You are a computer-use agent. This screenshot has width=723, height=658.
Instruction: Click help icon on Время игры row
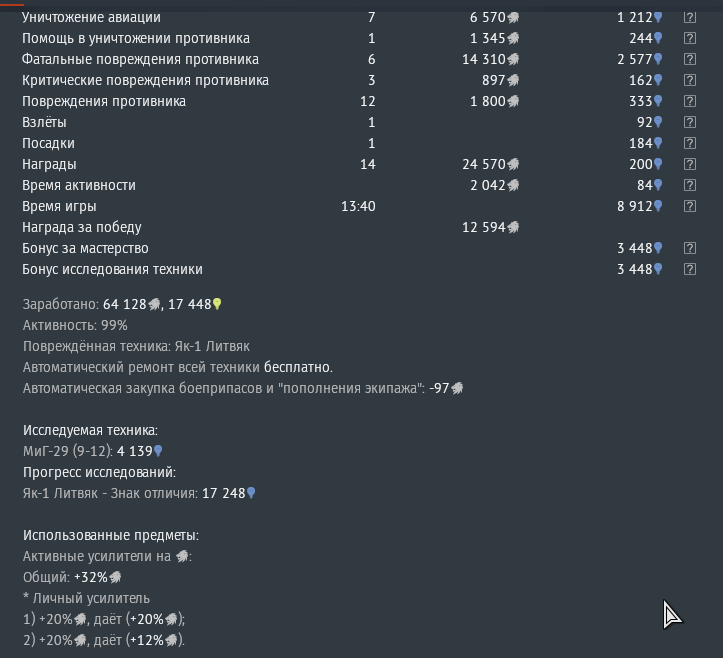[689, 207]
